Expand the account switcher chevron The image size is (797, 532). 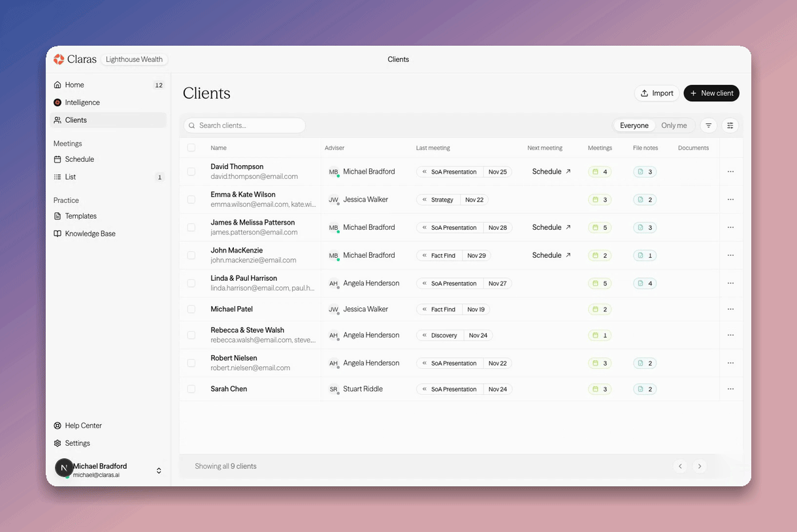[x=159, y=471]
